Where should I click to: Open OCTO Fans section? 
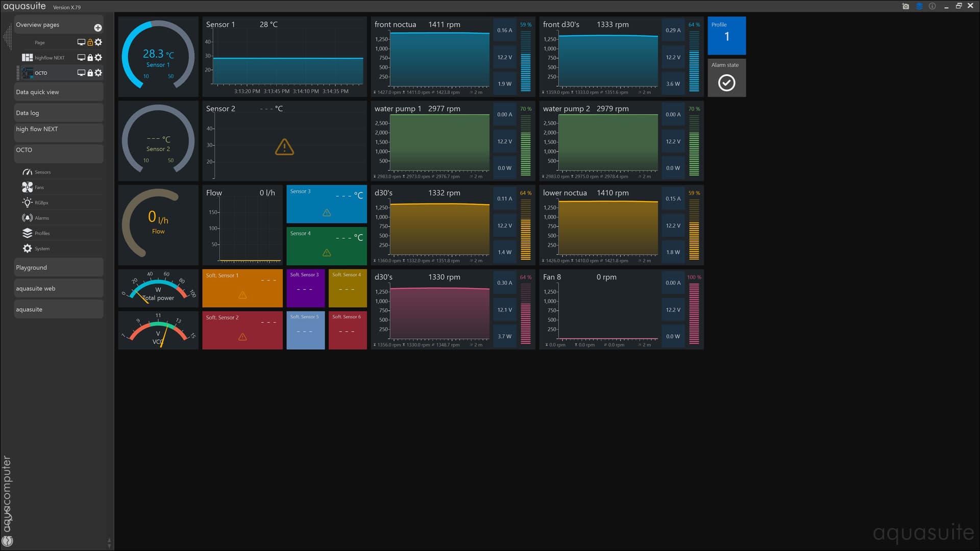39,187
